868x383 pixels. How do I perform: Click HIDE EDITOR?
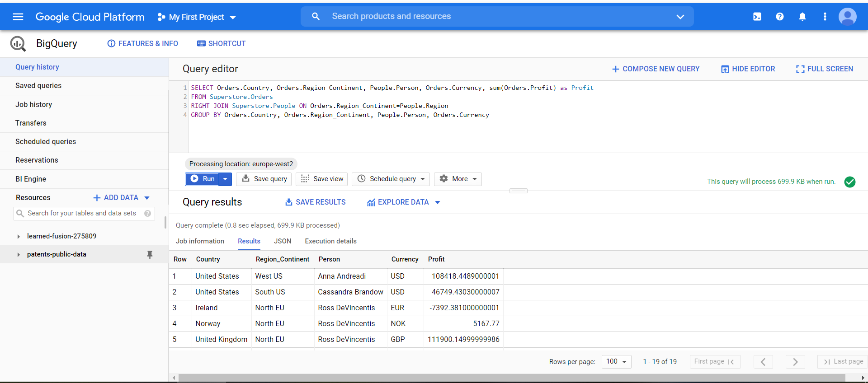pyautogui.click(x=748, y=69)
